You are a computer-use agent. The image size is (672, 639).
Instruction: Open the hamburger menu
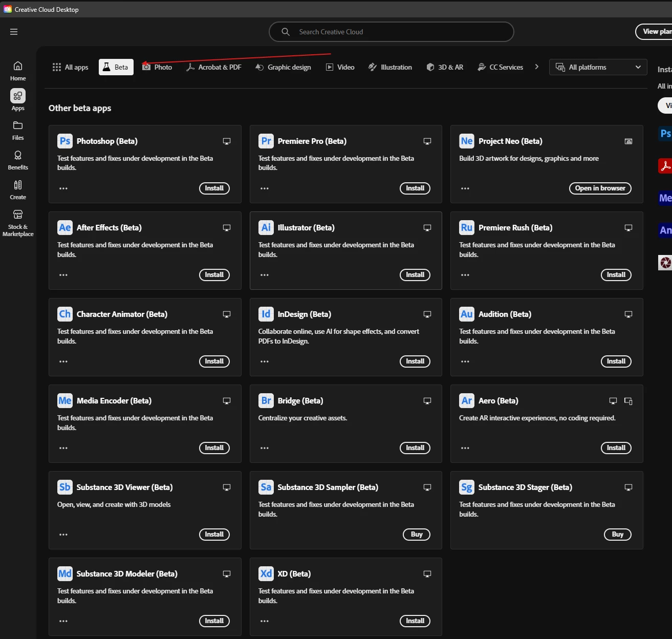[14, 32]
